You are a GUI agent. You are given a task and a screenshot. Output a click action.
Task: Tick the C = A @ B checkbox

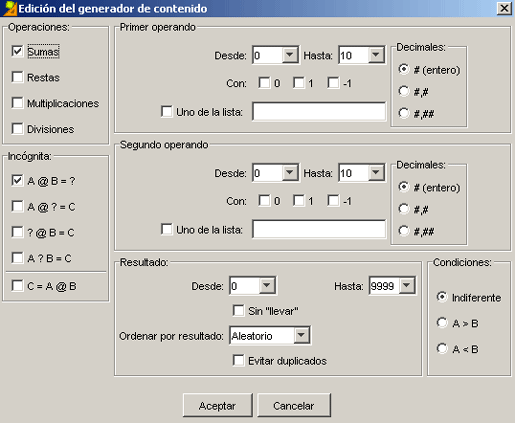click(x=17, y=286)
